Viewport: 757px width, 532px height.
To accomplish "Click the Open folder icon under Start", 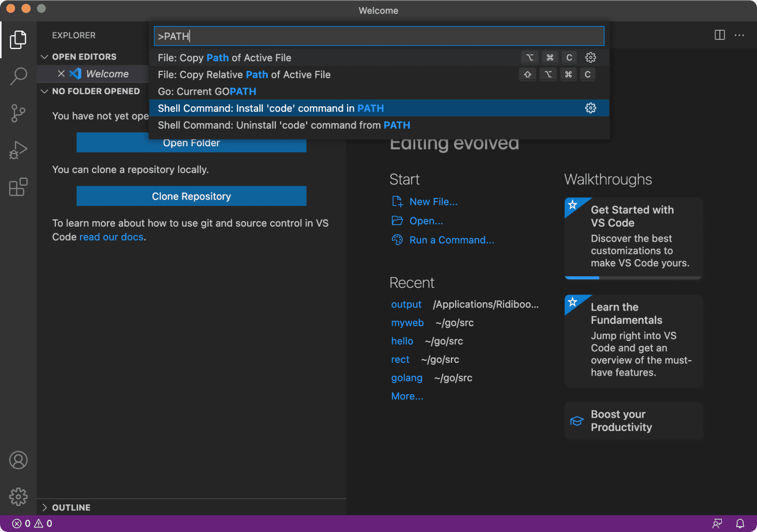I will point(397,221).
